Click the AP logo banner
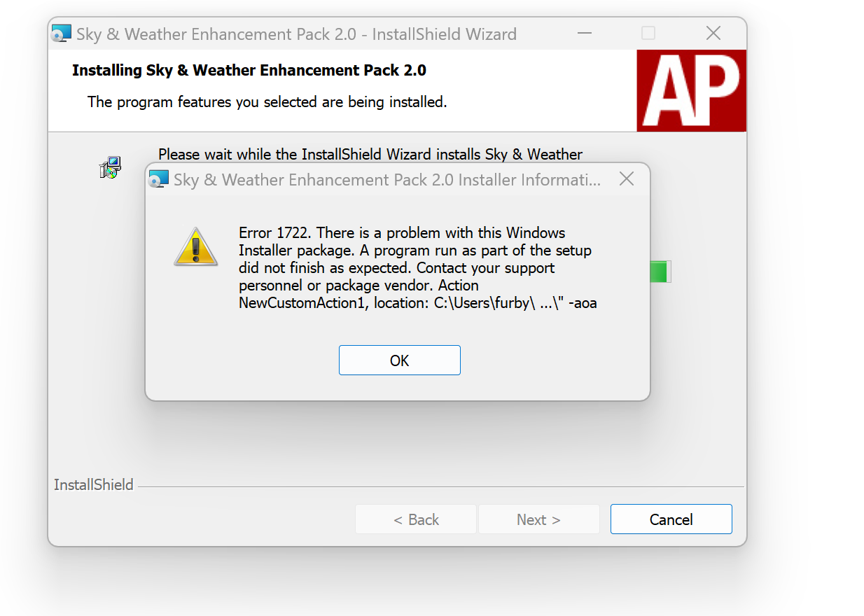Screen dimensions: 864x616 click(x=691, y=90)
